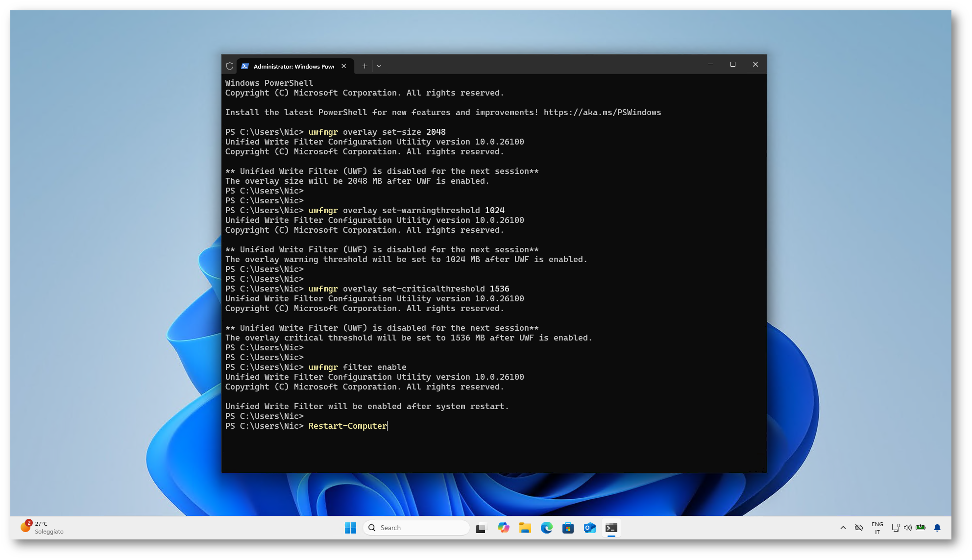Click 'Unified Write Filter will be enabled' line
The image size is (972, 560).
(x=367, y=406)
